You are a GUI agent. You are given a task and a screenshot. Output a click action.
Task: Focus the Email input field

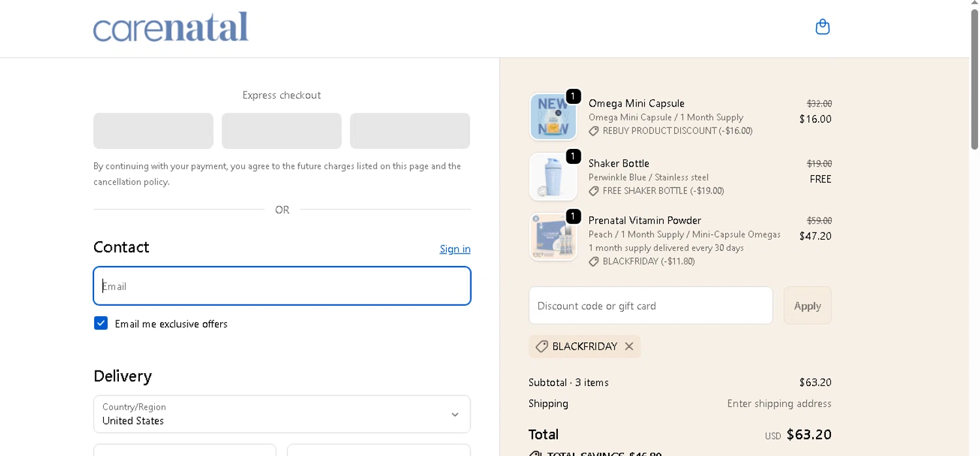282,286
